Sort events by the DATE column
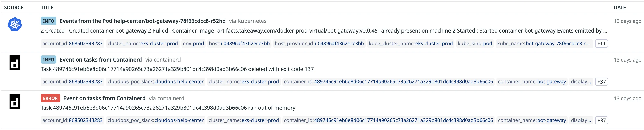 point(620,8)
